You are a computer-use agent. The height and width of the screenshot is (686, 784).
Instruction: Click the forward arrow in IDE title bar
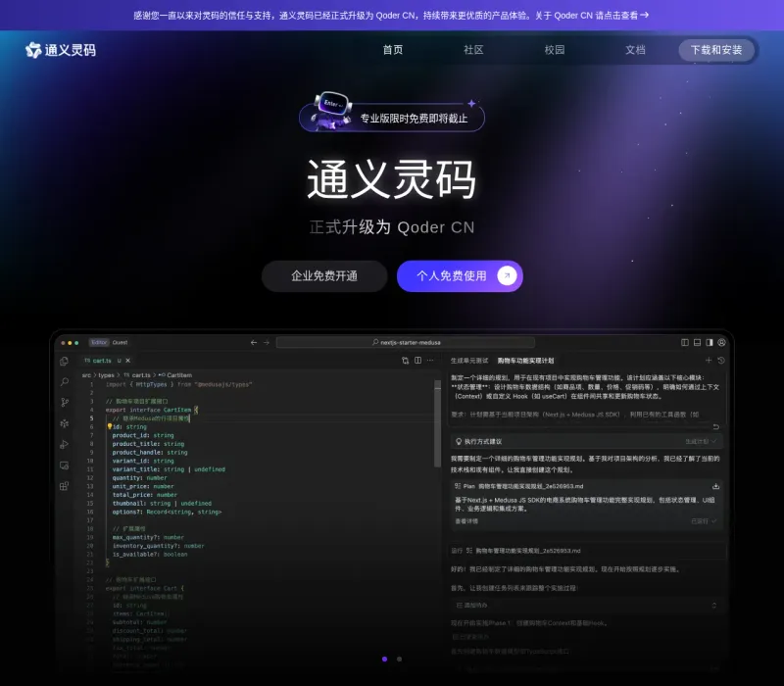click(x=266, y=342)
